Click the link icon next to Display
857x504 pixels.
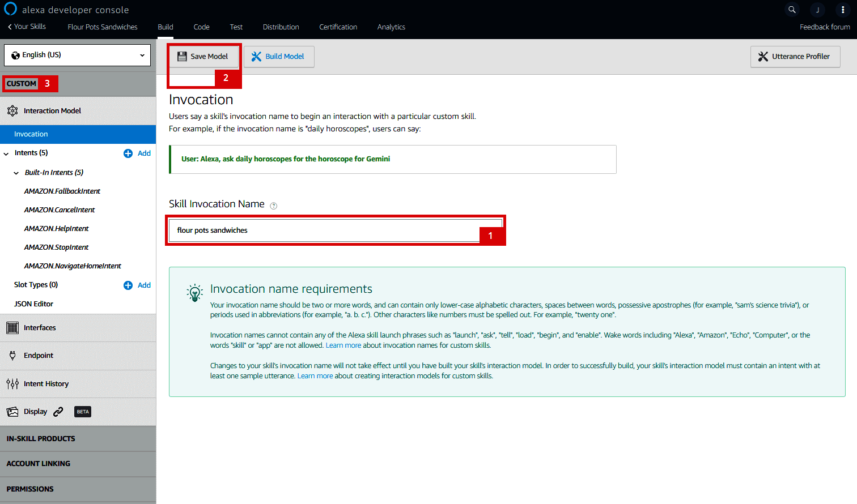click(58, 412)
